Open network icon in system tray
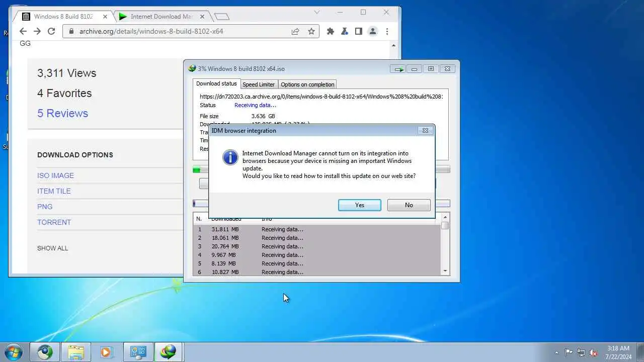This screenshot has height=362, width=644. (x=581, y=352)
